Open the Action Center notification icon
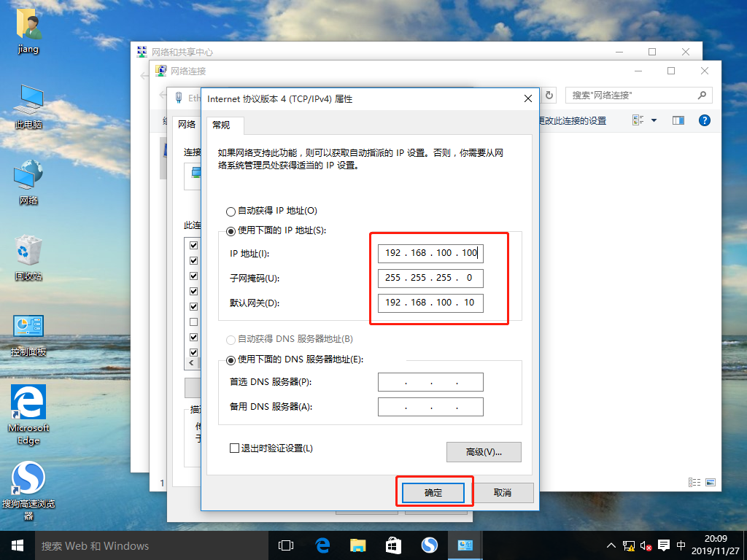 664,545
